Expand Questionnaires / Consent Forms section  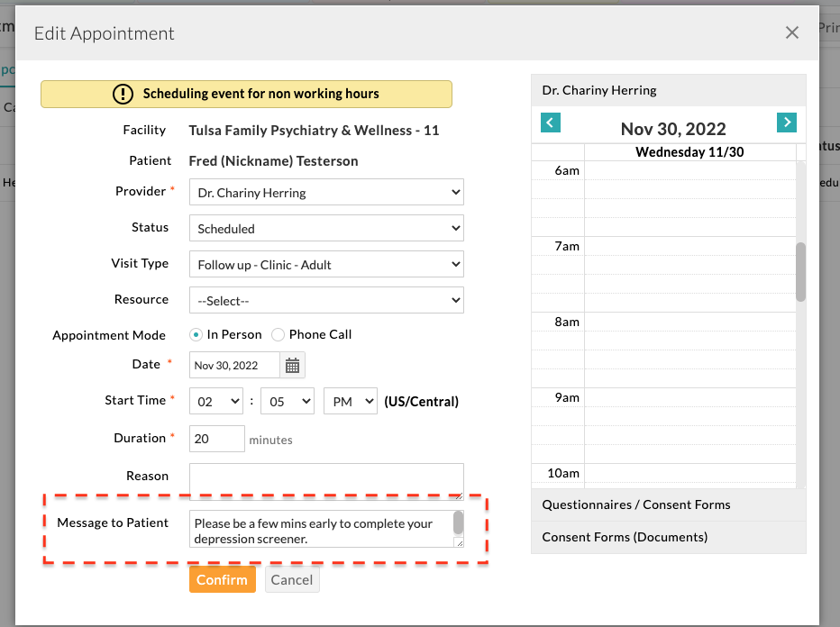pyautogui.click(x=667, y=504)
